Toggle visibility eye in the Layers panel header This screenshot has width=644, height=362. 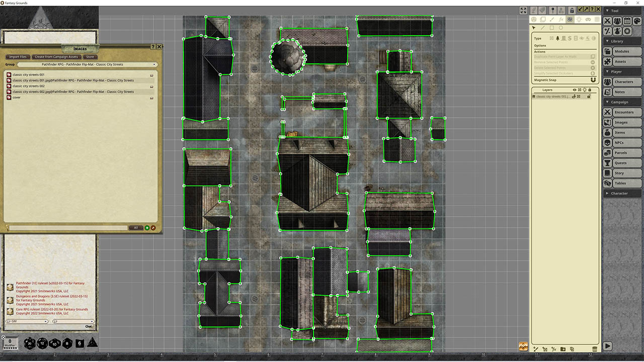[575, 89]
